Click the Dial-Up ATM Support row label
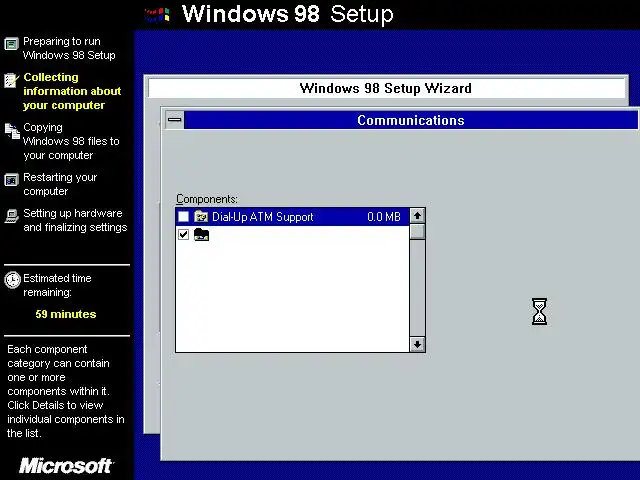Viewport: 640px width, 480px height. tap(262, 217)
